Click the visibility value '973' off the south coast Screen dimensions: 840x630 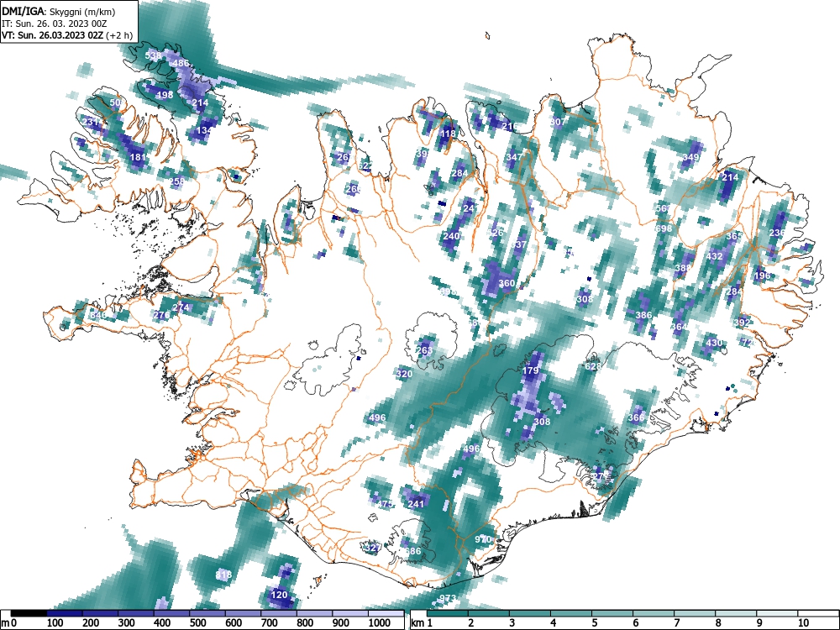[x=448, y=598]
